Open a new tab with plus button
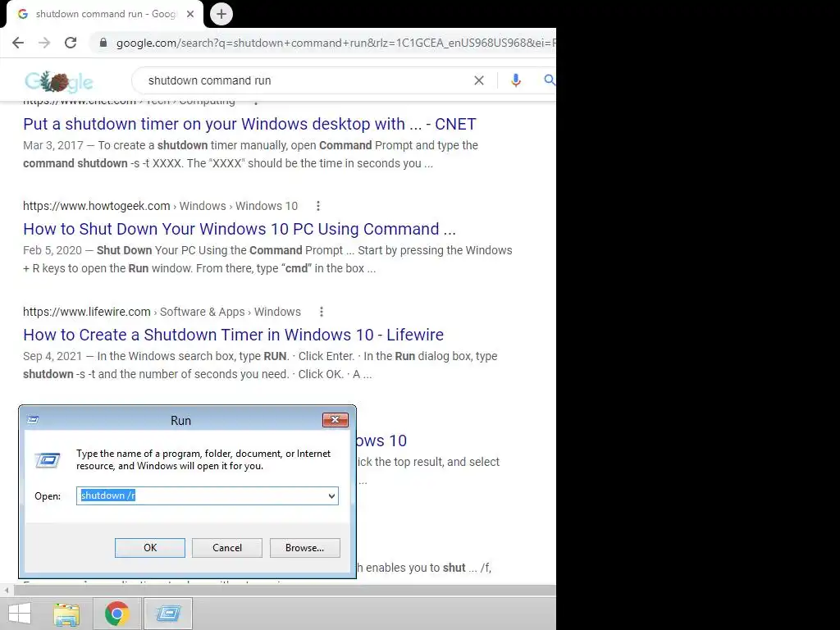This screenshot has width=840, height=630. pyautogui.click(x=221, y=14)
